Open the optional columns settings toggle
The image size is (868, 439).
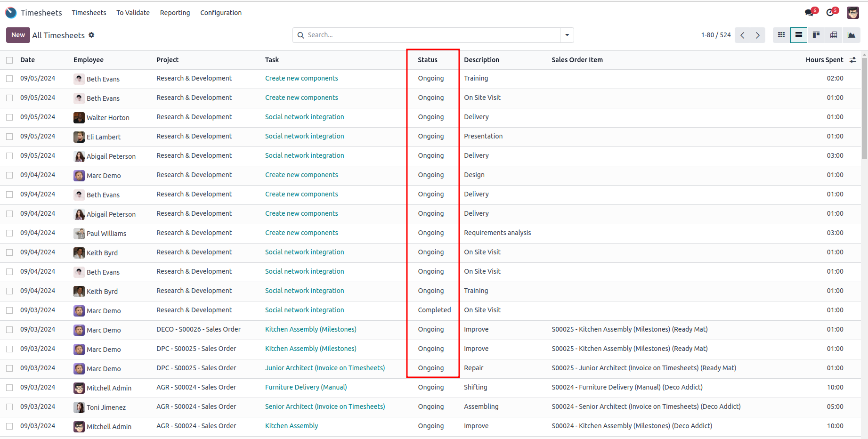852,60
